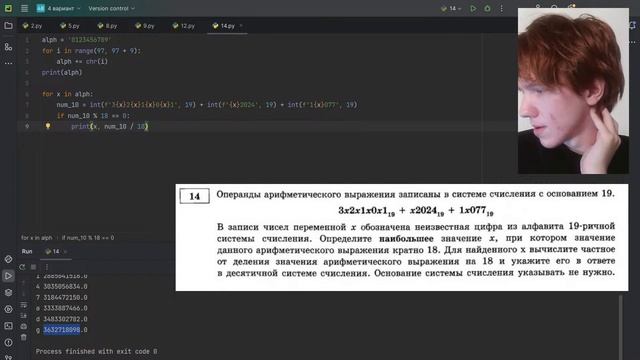640x360 pixels.
Task: Click the Run console vertical scrollbar
Action: pos(621,327)
